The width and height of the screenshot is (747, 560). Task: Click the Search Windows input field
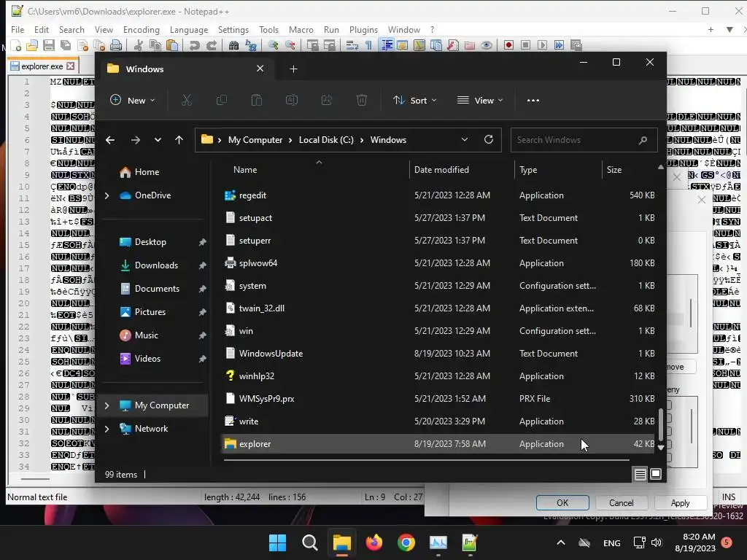[x=584, y=140]
